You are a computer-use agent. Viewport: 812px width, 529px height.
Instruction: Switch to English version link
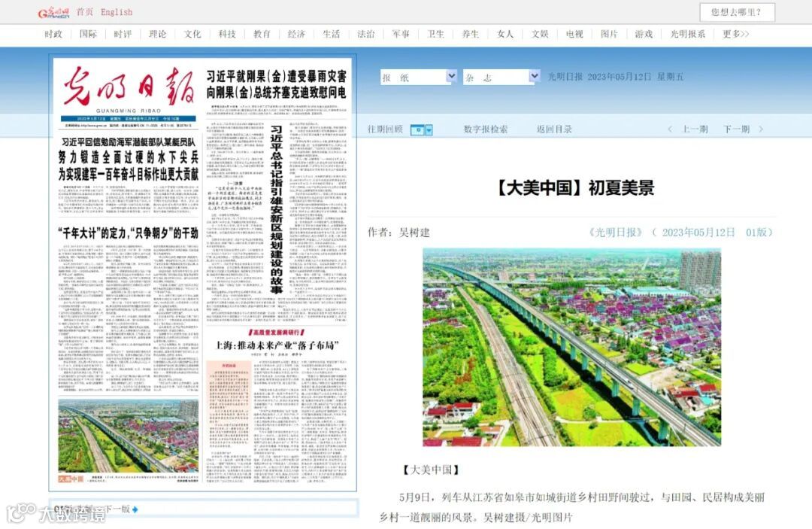point(117,12)
